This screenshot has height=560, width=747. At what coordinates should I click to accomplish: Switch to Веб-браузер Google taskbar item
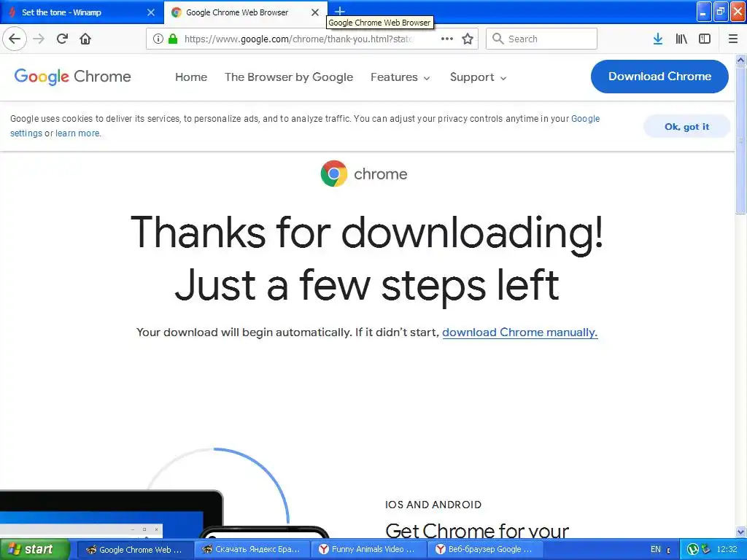(x=484, y=550)
